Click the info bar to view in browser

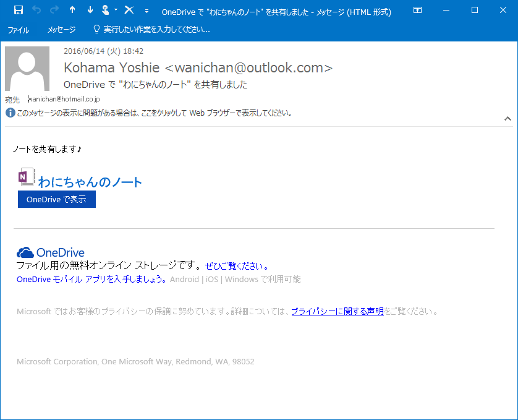point(155,113)
